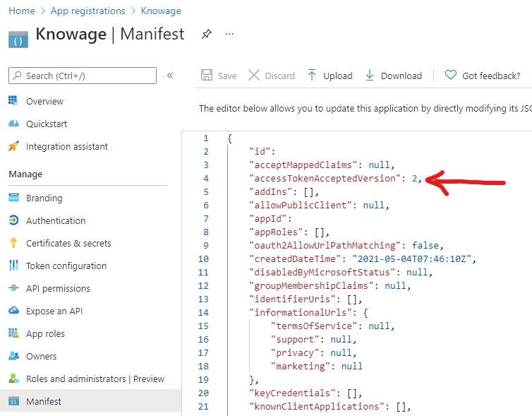Click the Quickstart cloud icon
The height and width of the screenshot is (416, 532).
(x=13, y=123)
